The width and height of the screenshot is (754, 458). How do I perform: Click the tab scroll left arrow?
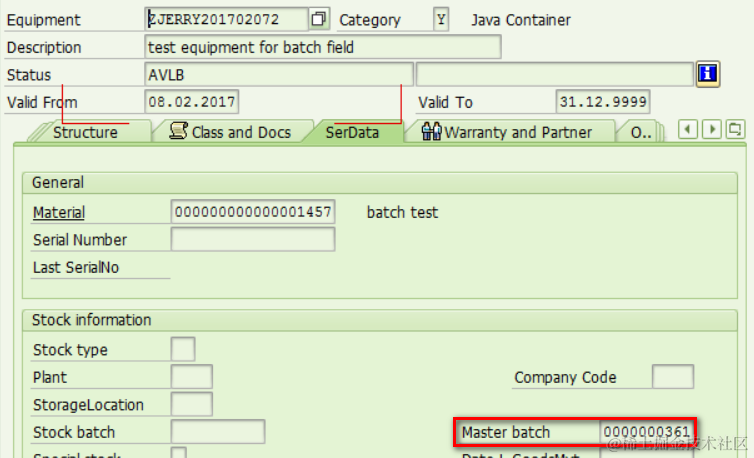click(688, 129)
